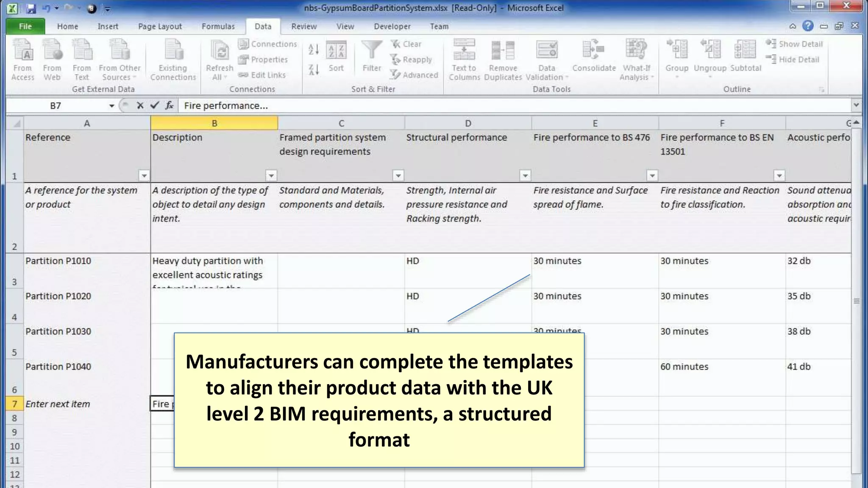The height and width of the screenshot is (488, 868).
Task: Open Fire performance BS EN 13501 filter dropdown
Action: point(779,175)
